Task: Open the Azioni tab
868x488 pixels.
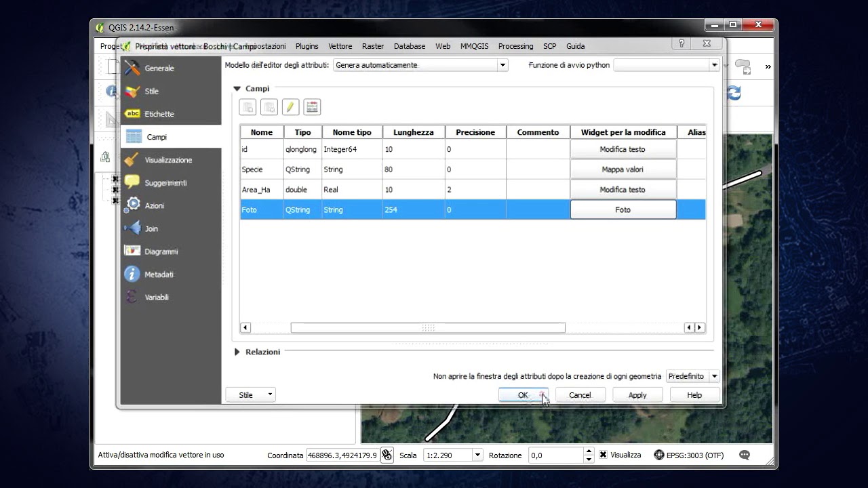Action: point(171,205)
